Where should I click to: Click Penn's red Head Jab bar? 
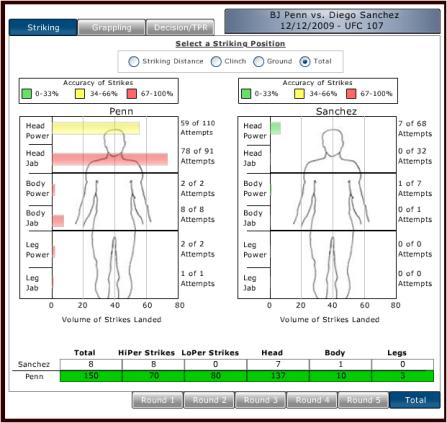(x=110, y=159)
